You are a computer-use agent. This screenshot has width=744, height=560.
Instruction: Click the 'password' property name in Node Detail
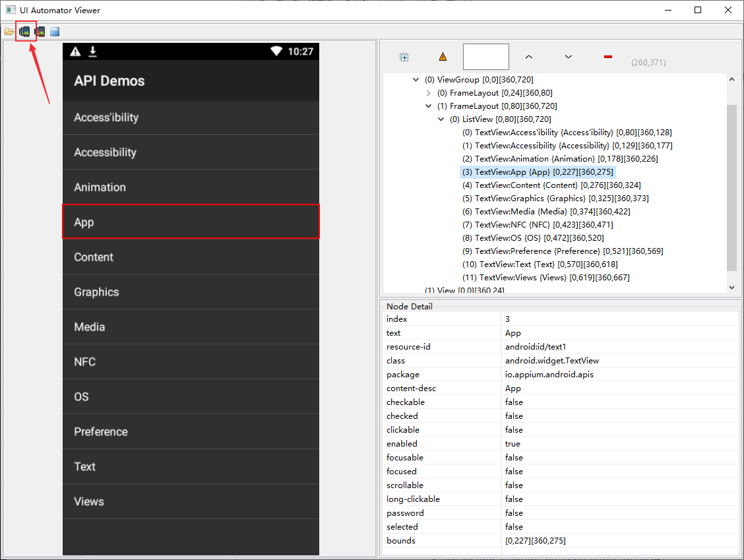pyautogui.click(x=405, y=513)
